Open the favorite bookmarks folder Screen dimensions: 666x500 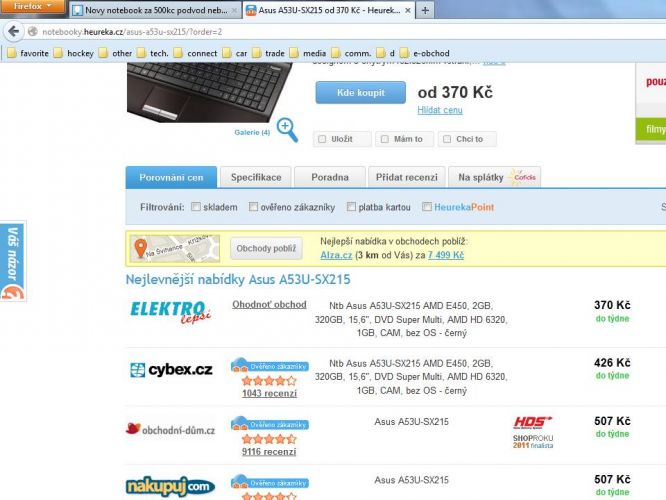tap(28, 53)
